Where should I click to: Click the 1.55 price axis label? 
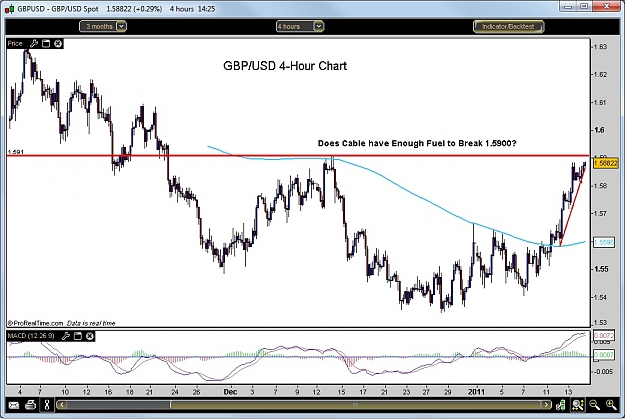point(601,269)
